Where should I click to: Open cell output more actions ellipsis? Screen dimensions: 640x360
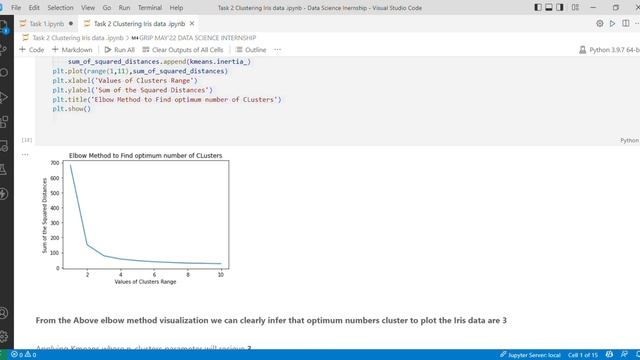(25, 154)
